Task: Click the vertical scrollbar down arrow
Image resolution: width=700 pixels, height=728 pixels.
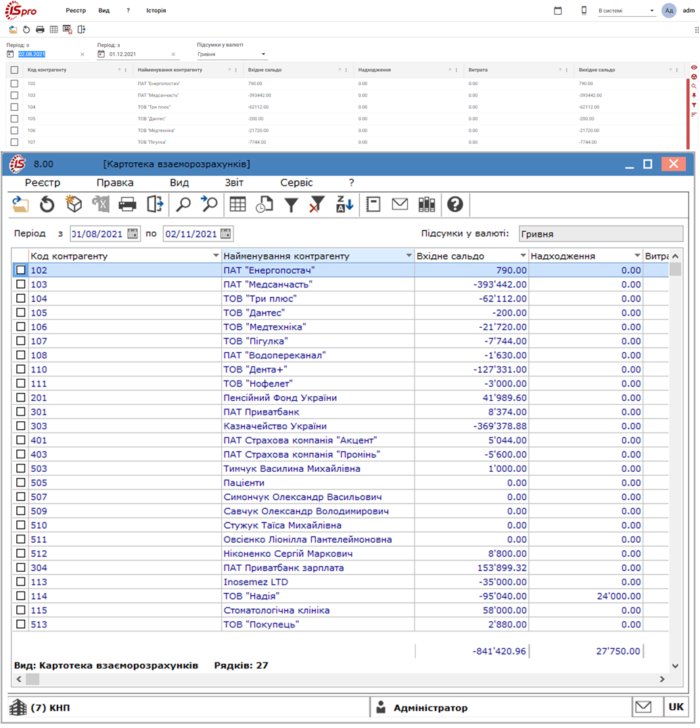Action: coord(676,666)
